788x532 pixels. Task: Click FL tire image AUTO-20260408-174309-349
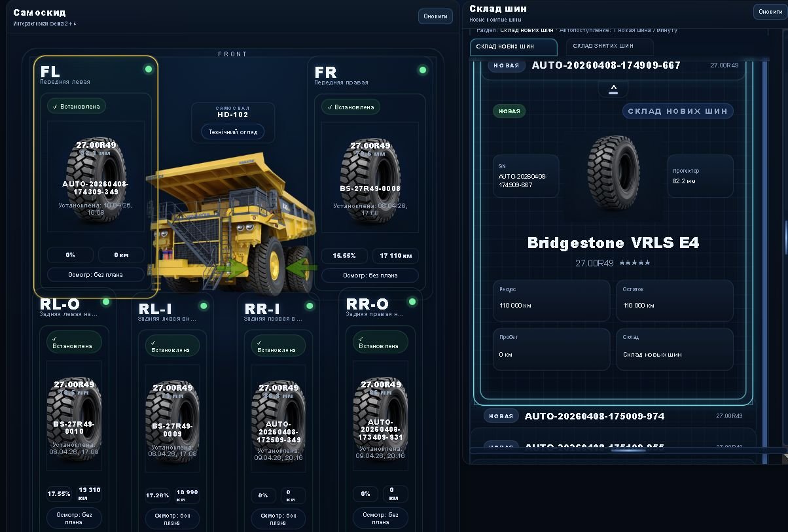tap(96, 177)
